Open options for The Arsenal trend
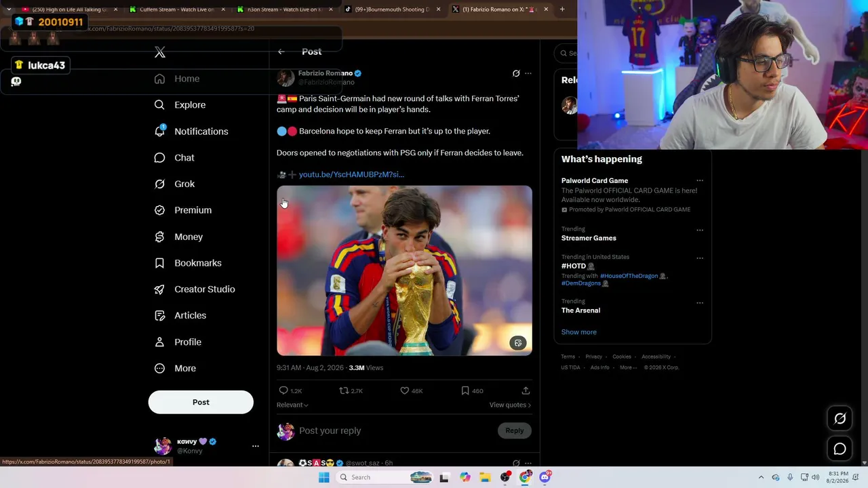 (700, 302)
